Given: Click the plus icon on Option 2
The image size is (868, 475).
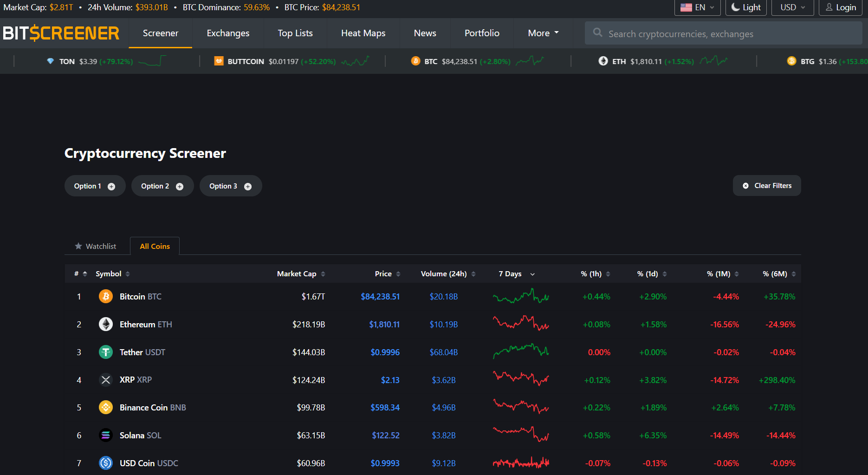Looking at the screenshot, I should 180,186.
